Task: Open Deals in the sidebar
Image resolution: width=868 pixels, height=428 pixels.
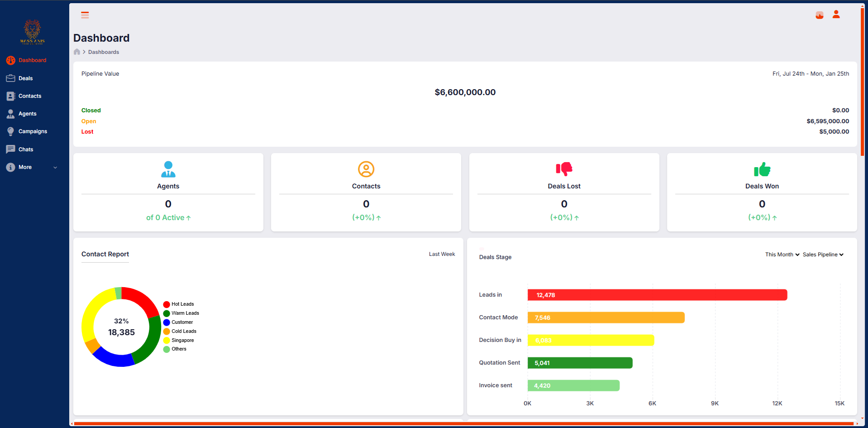Action: pos(25,78)
